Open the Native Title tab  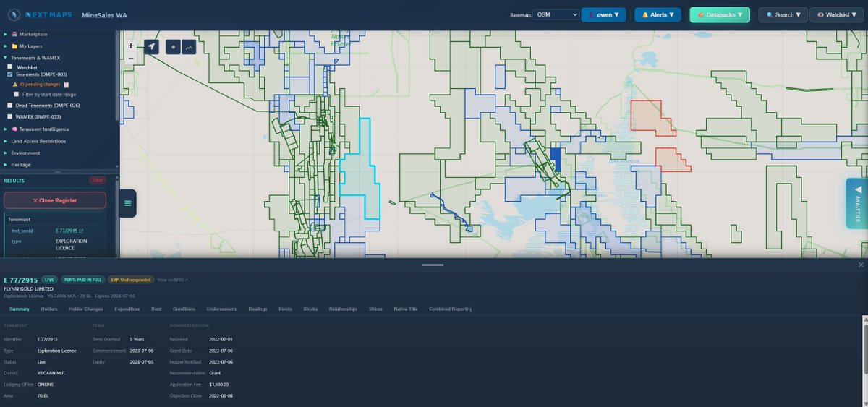(406, 309)
